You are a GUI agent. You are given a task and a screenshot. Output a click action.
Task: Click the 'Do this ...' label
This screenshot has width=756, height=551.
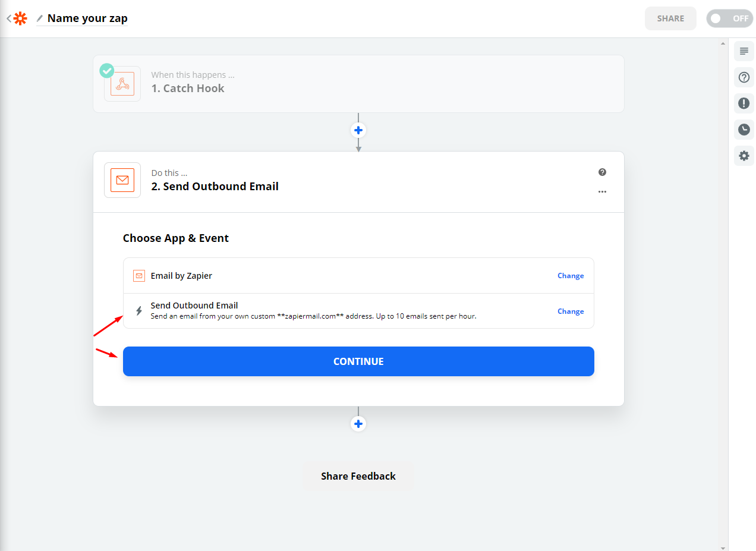tap(169, 173)
